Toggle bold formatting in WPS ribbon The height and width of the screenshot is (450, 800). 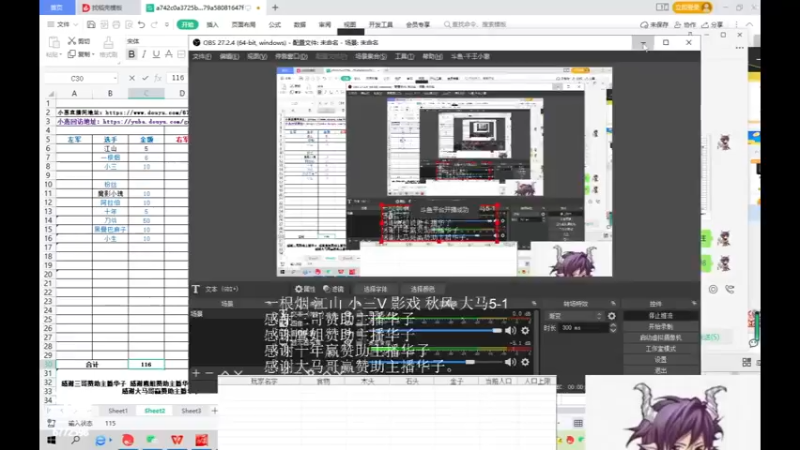[132, 54]
